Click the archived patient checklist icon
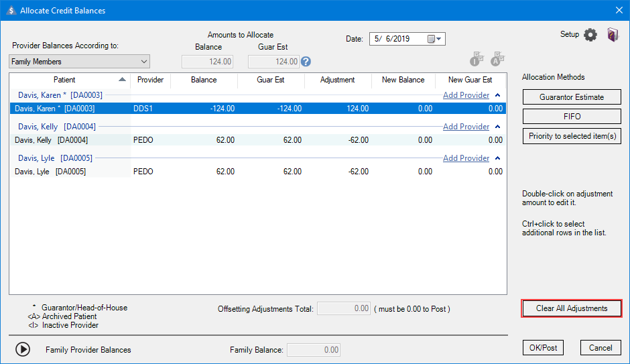Image resolution: width=630 pixels, height=364 pixels. pyautogui.click(x=497, y=59)
